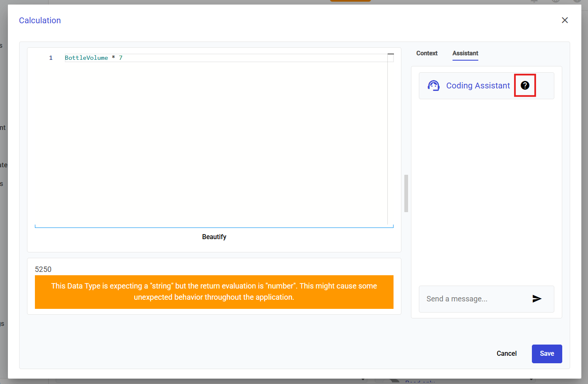This screenshot has width=588, height=384.
Task: Click the Coding Assistant help question mark
Action: point(525,86)
